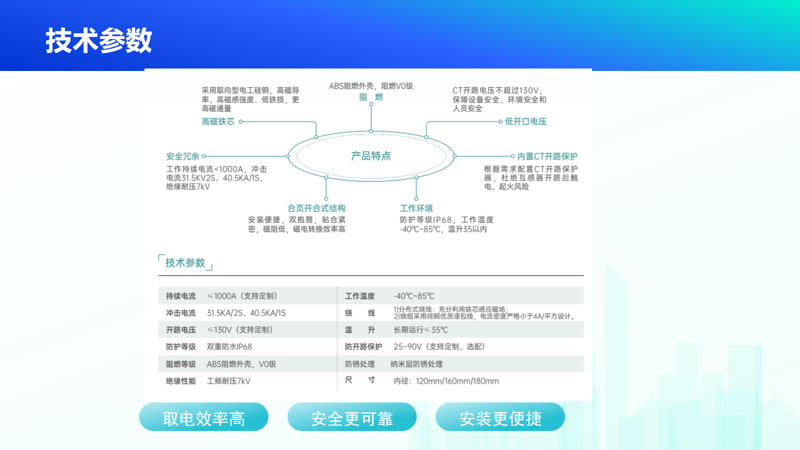Click the 持续电流 table row label
Image resolution: width=800 pixels, height=450 pixels.
[x=181, y=296]
